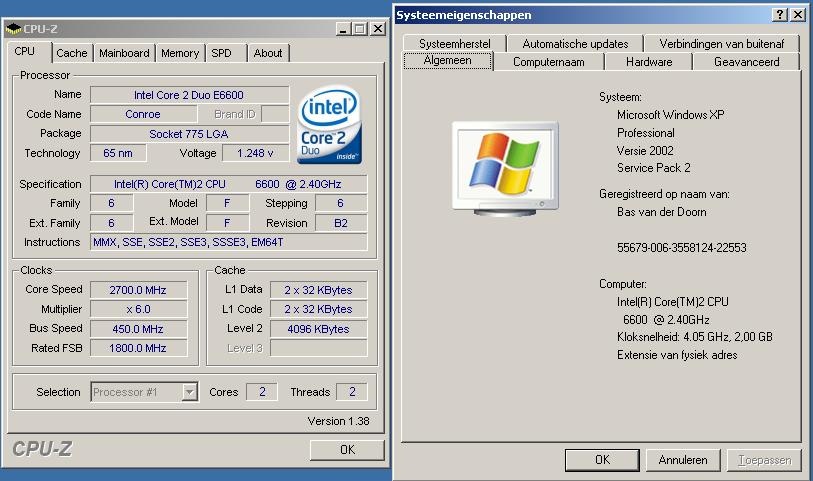The height and width of the screenshot is (481, 813).
Task: Switch to the Cache tab in CPU-Z
Action: [x=72, y=53]
